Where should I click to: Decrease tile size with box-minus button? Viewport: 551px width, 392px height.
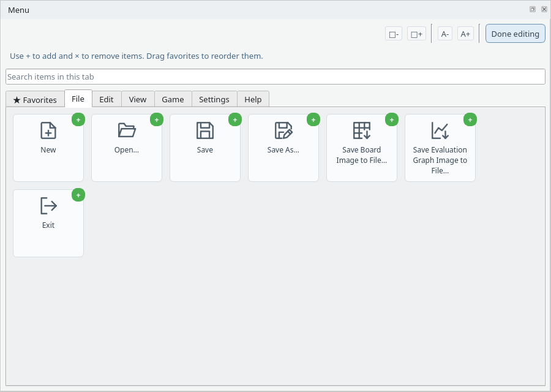[x=394, y=34]
